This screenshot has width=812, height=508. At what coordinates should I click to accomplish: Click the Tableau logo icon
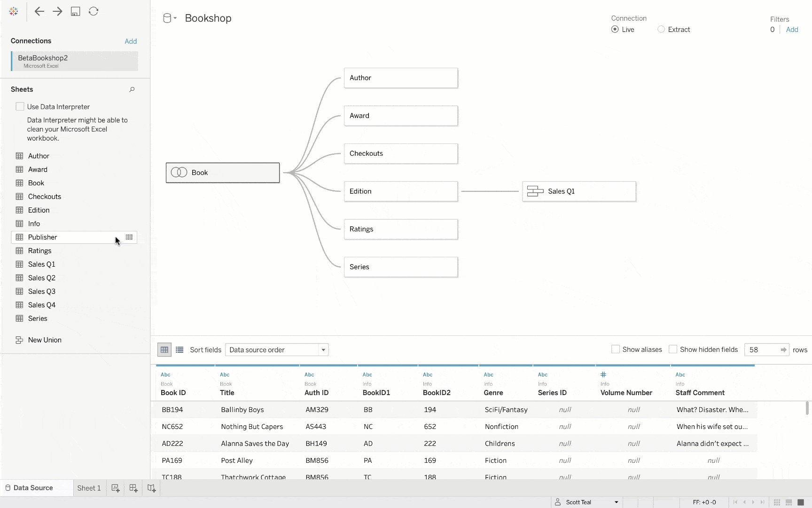[14, 11]
